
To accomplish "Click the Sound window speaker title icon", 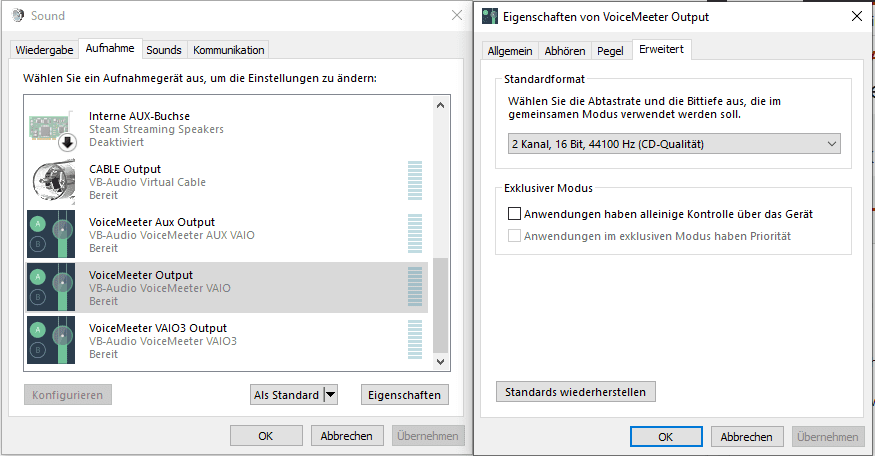I will (x=18, y=16).
